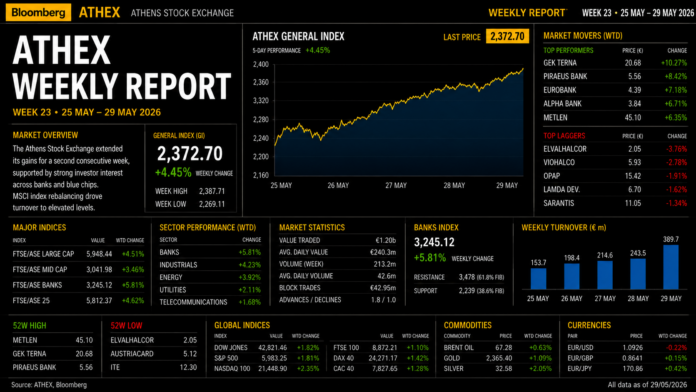Image resolution: width=696 pixels, height=392 pixels.
Task: Click the general index +4.45% weekly change
Action: pyautogui.click(x=173, y=172)
